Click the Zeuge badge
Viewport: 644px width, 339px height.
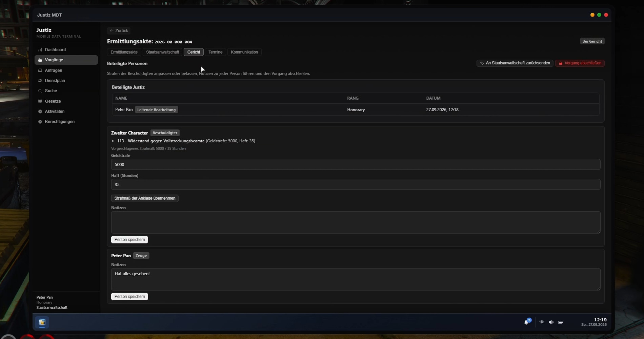click(x=141, y=256)
